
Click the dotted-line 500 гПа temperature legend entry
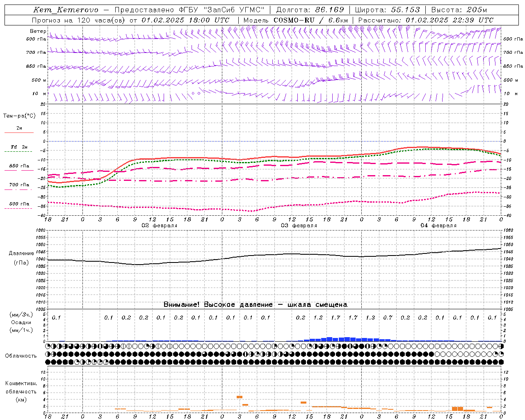(x=19, y=204)
